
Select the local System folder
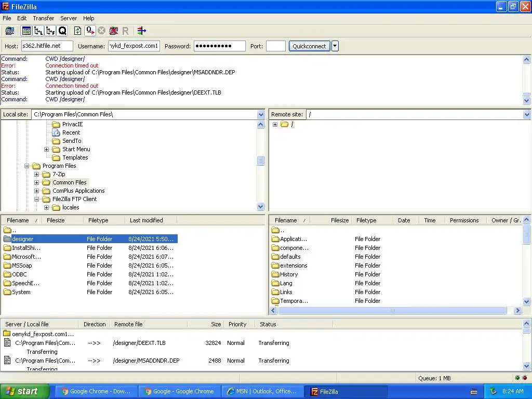tap(90, 292)
